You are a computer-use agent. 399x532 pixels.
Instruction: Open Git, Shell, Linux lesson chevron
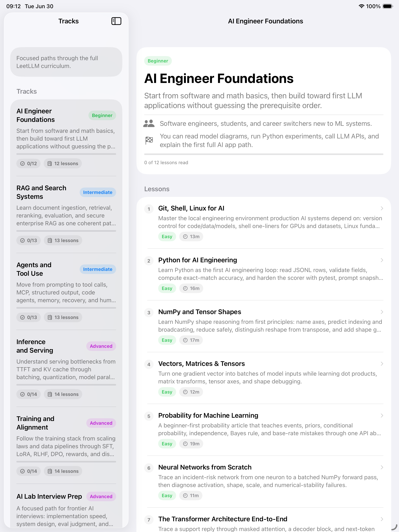(382, 208)
